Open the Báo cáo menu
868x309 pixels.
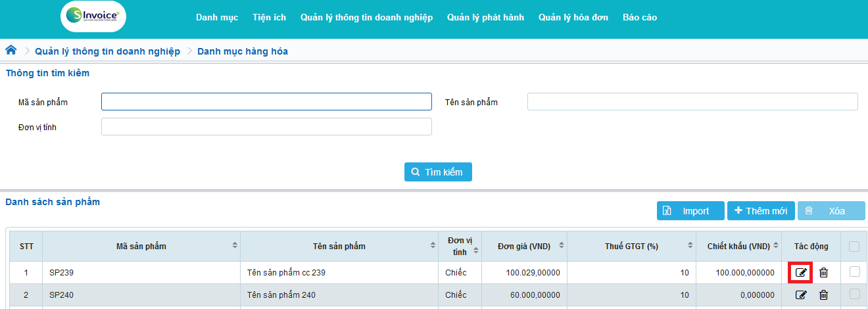pyautogui.click(x=639, y=18)
